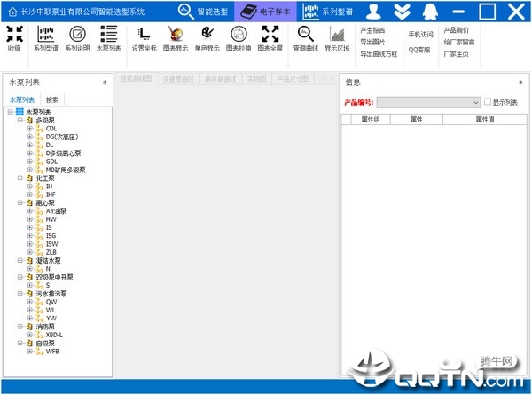Click the 属性组 column header
532x395 pixels.
click(x=371, y=120)
